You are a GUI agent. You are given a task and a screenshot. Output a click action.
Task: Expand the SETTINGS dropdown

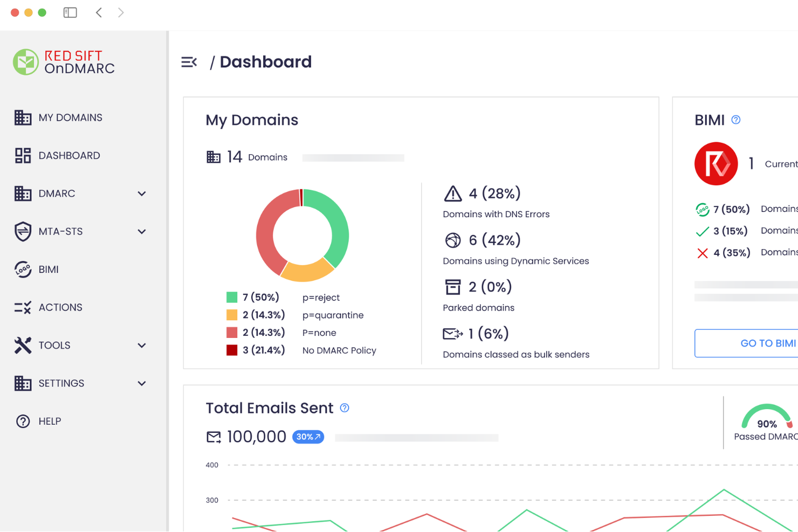tap(142, 383)
